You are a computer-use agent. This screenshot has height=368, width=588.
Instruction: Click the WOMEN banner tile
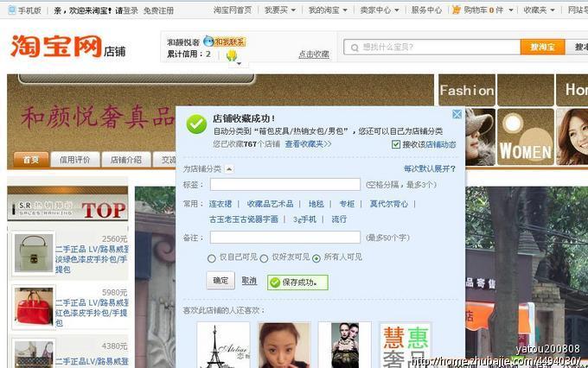[526, 136]
